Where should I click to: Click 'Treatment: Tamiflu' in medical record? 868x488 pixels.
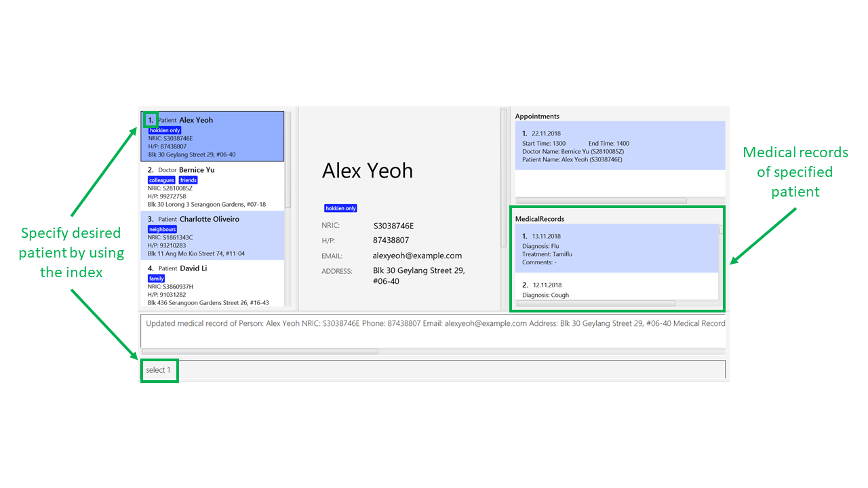(x=547, y=254)
